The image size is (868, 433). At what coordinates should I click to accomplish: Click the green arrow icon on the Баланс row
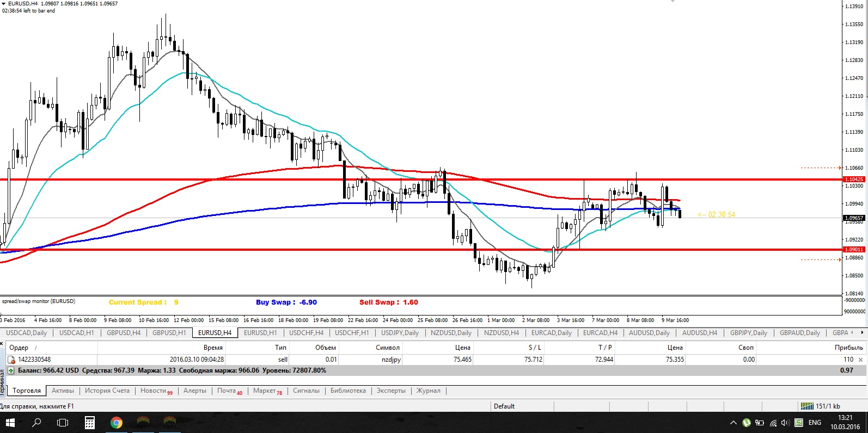pos(11,370)
